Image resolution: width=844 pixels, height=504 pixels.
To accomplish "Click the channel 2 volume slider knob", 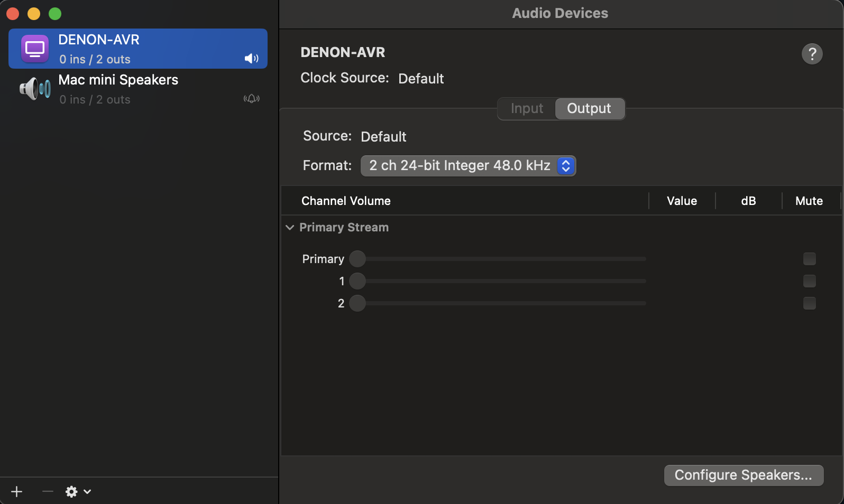I will pos(357,303).
